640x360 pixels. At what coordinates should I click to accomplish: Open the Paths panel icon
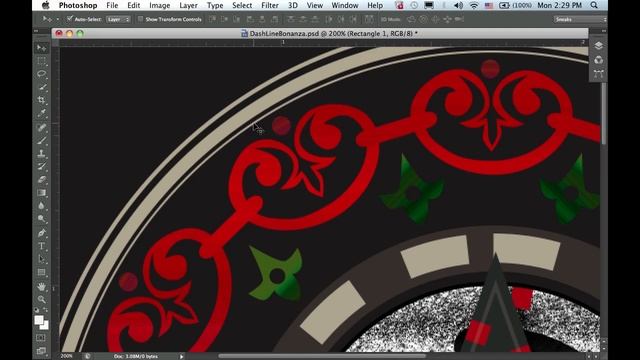[x=598, y=74]
